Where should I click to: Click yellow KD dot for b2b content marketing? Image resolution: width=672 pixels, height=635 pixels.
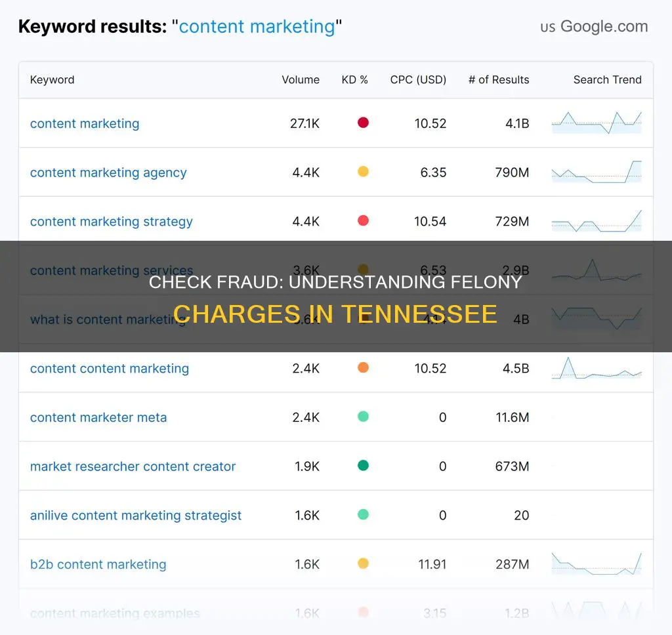tap(363, 563)
